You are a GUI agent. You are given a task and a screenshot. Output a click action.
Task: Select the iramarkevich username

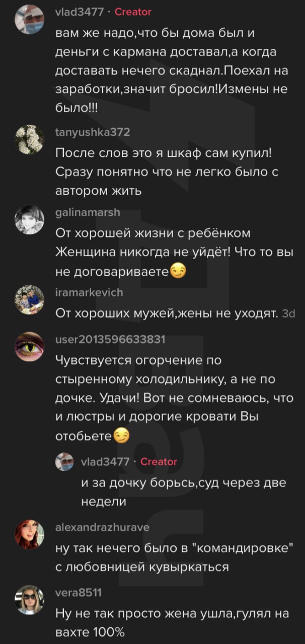pyautogui.click(x=89, y=292)
